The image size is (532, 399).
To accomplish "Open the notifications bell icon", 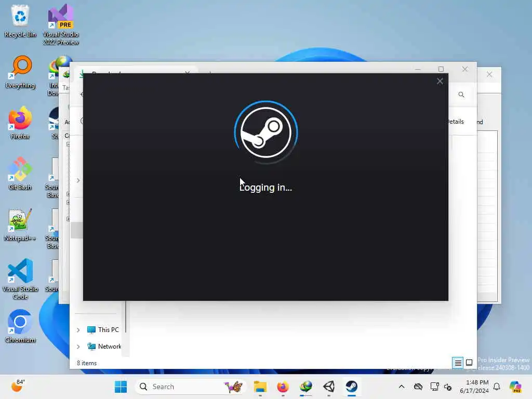I will 497,387.
